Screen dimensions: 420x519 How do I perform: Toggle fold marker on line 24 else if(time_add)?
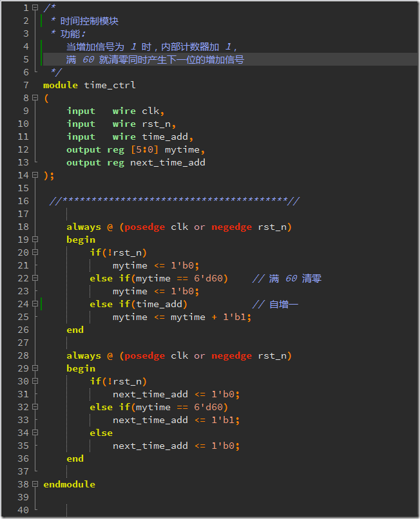pos(35,304)
